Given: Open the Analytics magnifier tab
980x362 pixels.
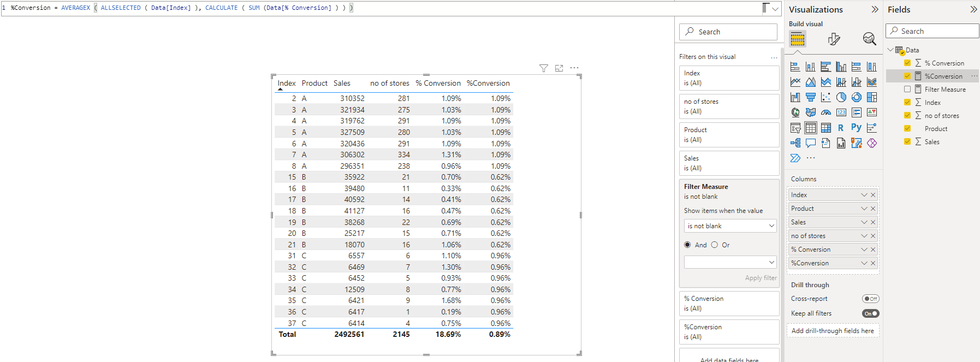Looking at the screenshot, I should pos(869,39).
